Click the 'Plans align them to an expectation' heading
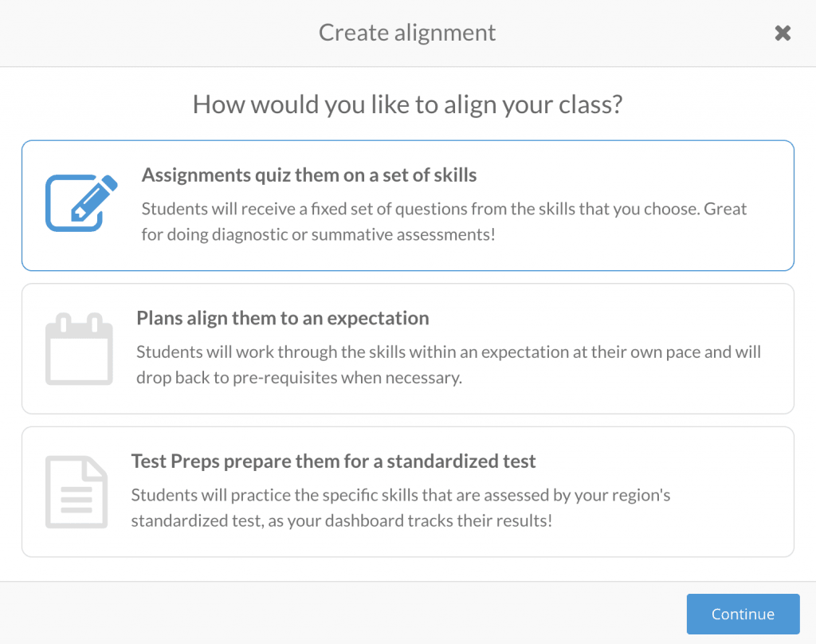816x644 pixels. 284,317
